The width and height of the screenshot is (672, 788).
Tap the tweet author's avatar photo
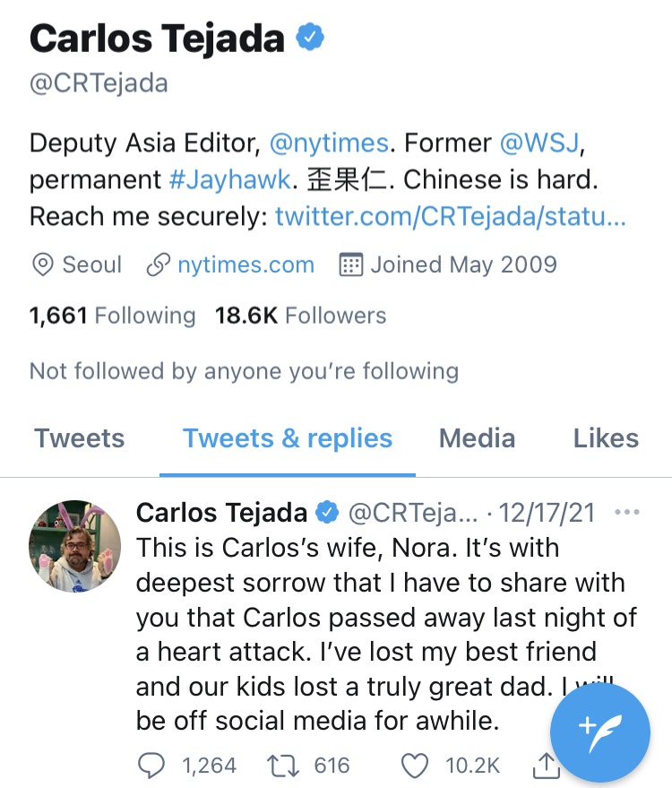click(x=75, y=546)
